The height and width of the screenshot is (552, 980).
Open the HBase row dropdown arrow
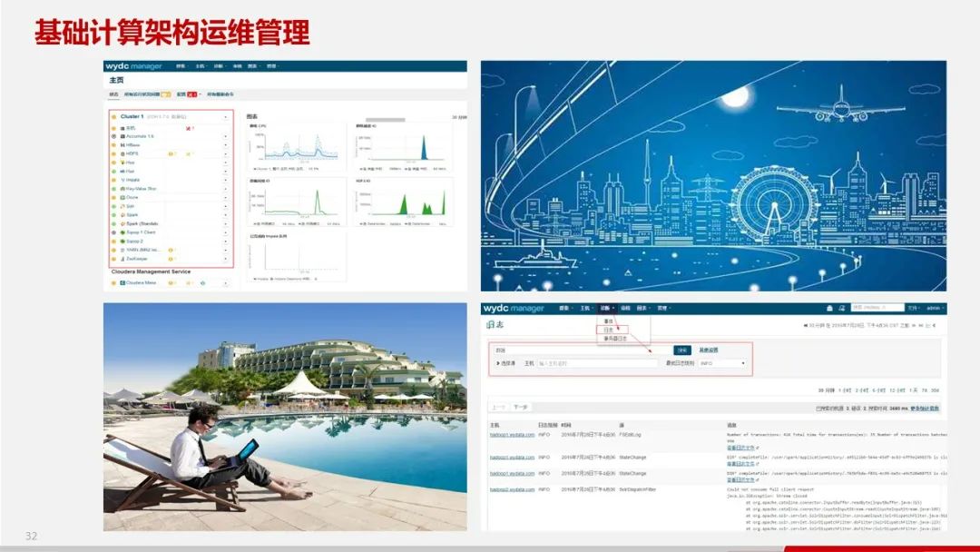pyautogui.click(x=226, y=145)
